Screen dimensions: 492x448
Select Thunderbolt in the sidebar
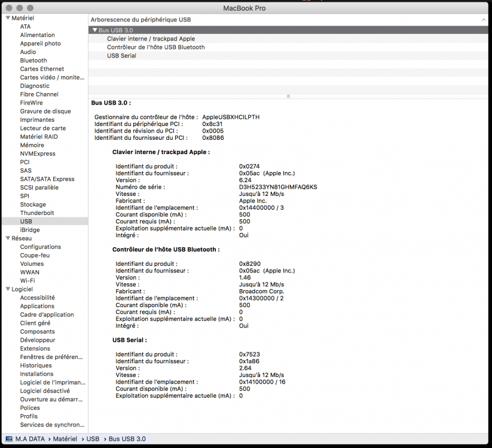click(x=37, y=213)
